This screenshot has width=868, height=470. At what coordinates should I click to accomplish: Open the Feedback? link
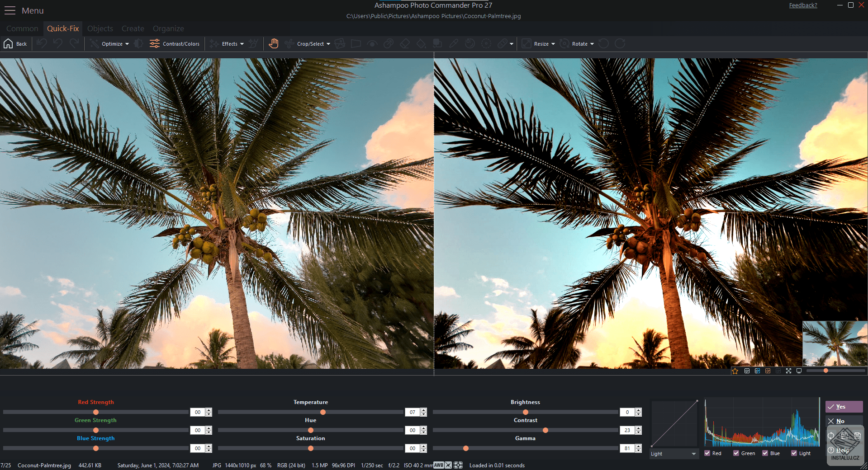(803, 5)
